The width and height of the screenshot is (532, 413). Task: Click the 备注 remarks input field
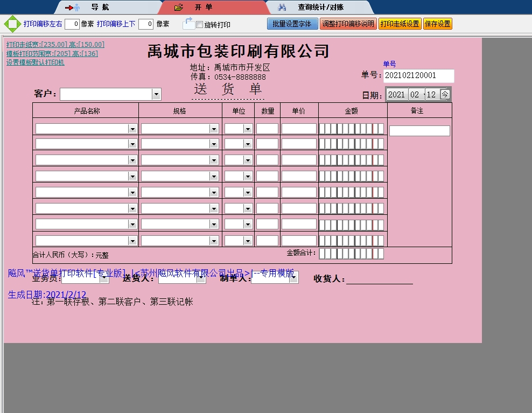pos(419,131)
